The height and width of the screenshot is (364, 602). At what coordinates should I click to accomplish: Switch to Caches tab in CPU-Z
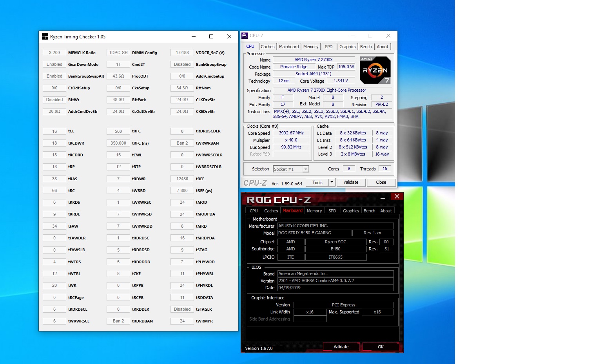268,47
